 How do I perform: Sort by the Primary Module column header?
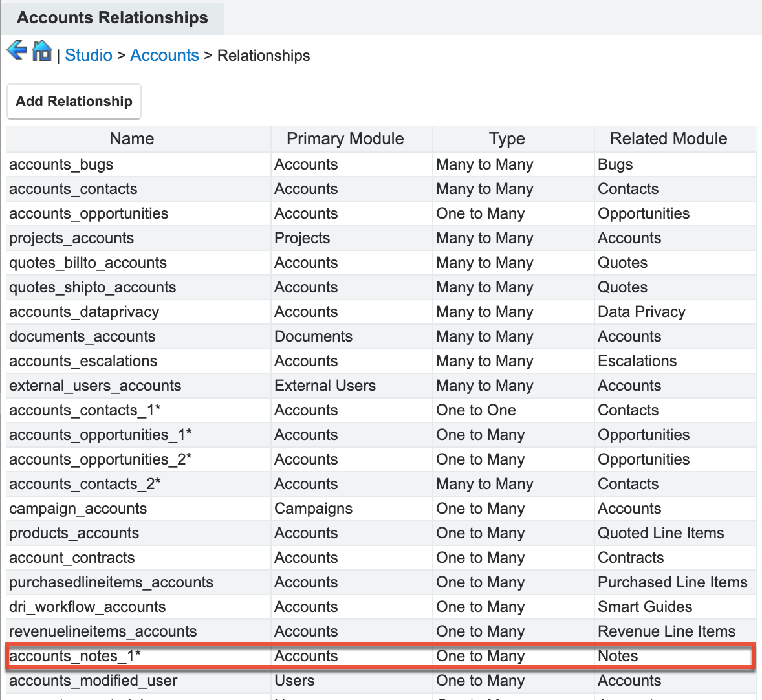coord(345,139)
